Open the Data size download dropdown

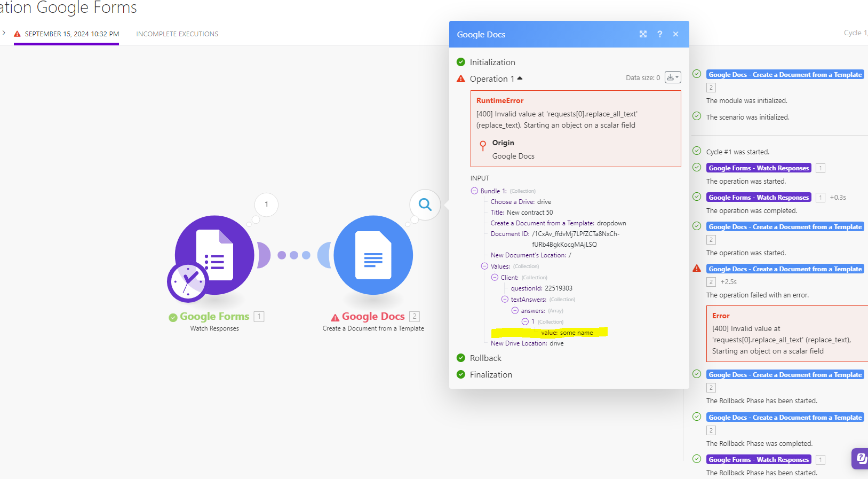(x=673, y=77)
